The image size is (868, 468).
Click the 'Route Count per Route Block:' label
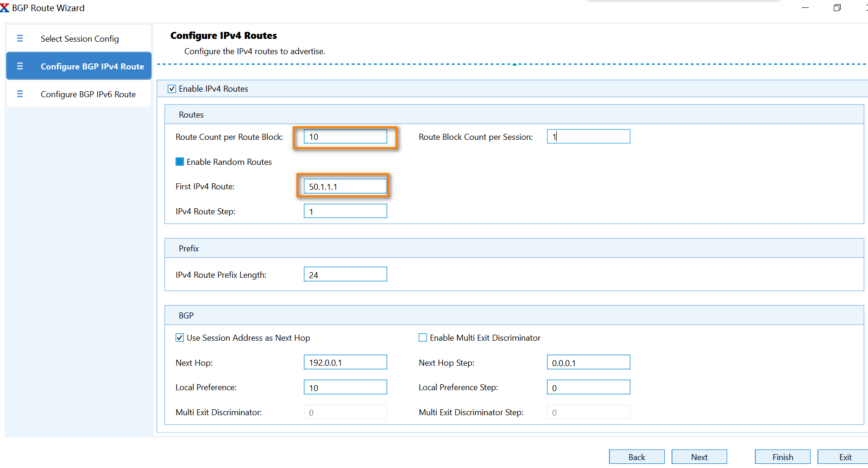(229, 137)
